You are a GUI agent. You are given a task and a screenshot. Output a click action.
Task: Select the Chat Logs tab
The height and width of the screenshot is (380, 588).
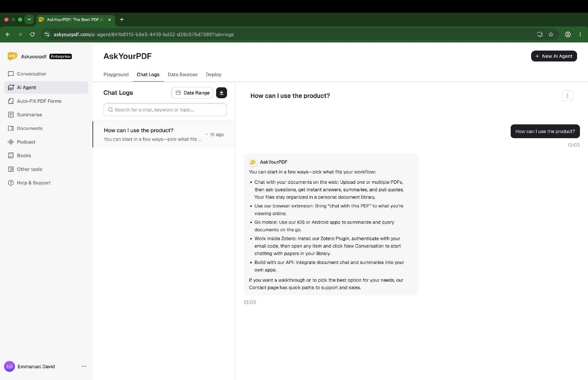(x=148, y=75)
